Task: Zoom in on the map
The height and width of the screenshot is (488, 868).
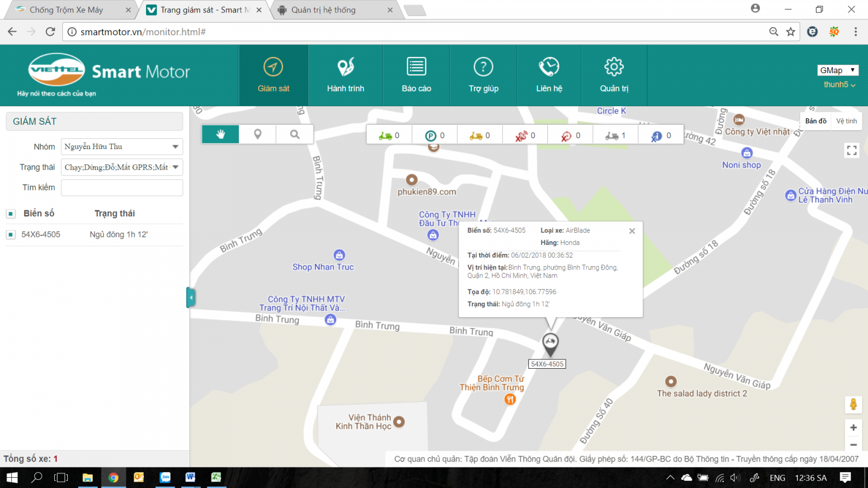Action: (x=853, y=428)
